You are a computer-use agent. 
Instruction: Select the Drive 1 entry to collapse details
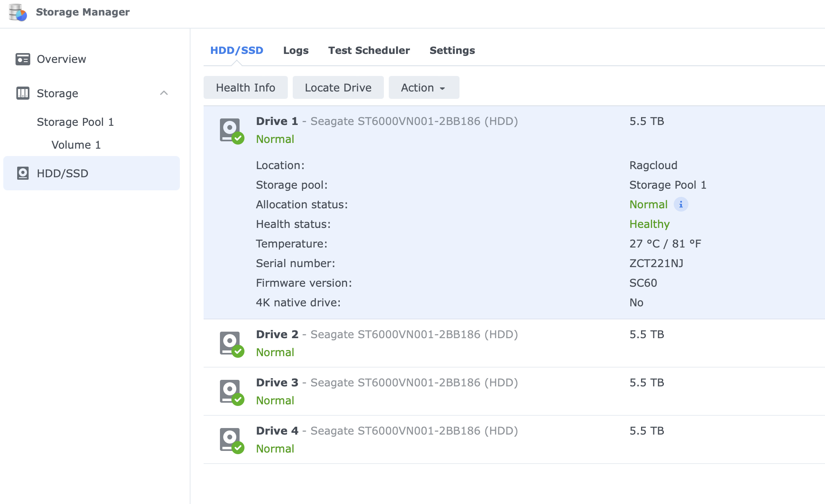(x=277, y=121)
